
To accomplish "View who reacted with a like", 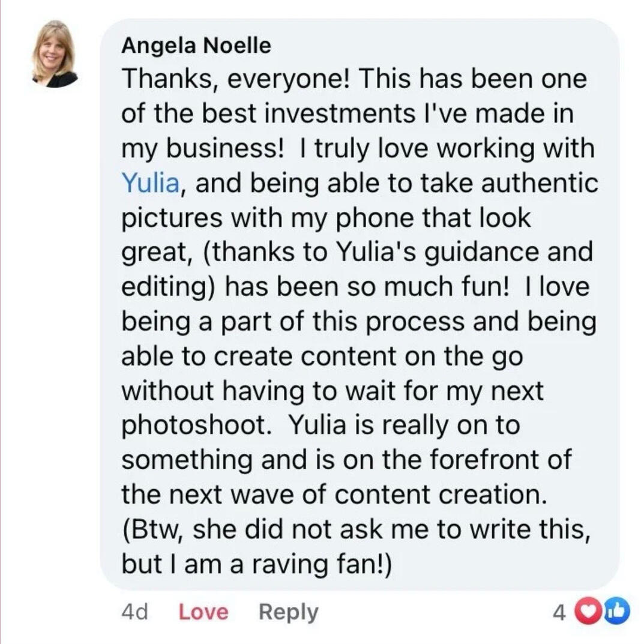I will [616, 612].
